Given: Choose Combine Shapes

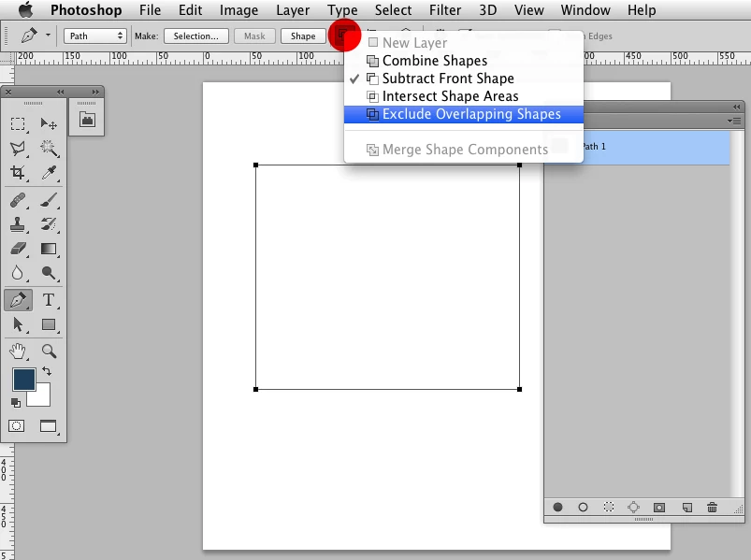Looking at the screenshot, I should pos(464,61).
